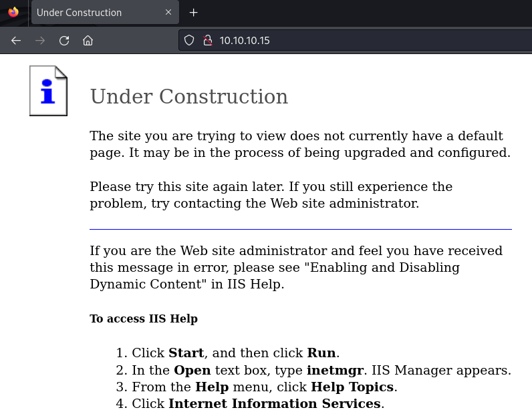Click the 'Enabling and Disabling Dynamic Content' text
The height and width of the screenshot is (420, 532).
(275, 276)
